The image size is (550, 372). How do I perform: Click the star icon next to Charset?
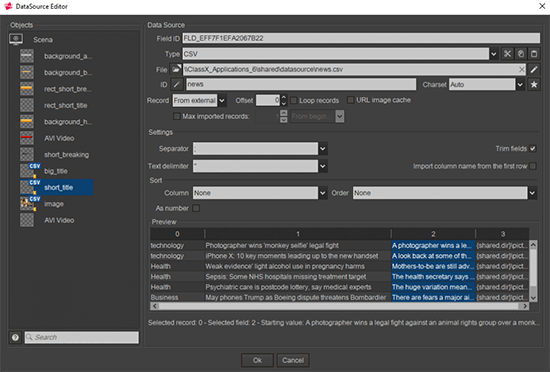coord(534,84)
